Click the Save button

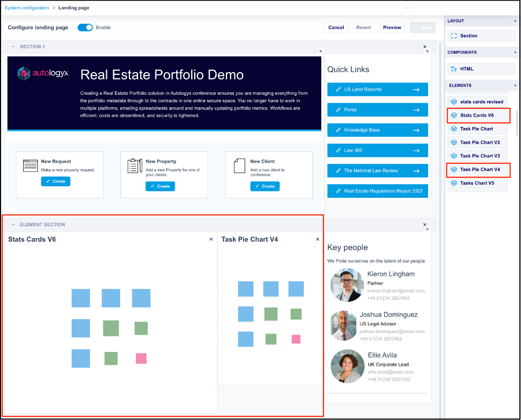423,28
